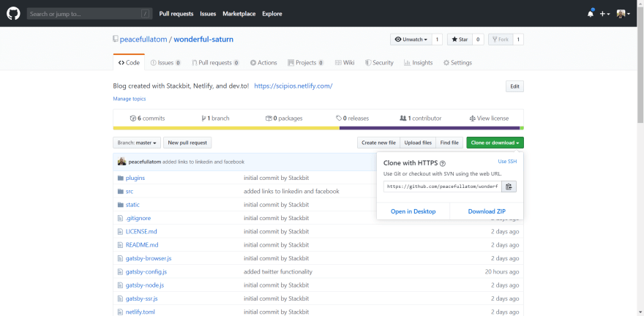Open Explore in top navigation

272,14
